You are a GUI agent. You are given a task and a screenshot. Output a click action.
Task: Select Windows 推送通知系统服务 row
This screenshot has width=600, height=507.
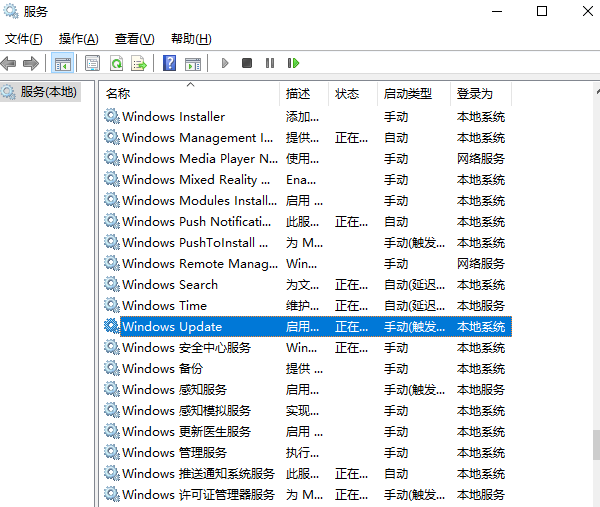tap(308, 473)
